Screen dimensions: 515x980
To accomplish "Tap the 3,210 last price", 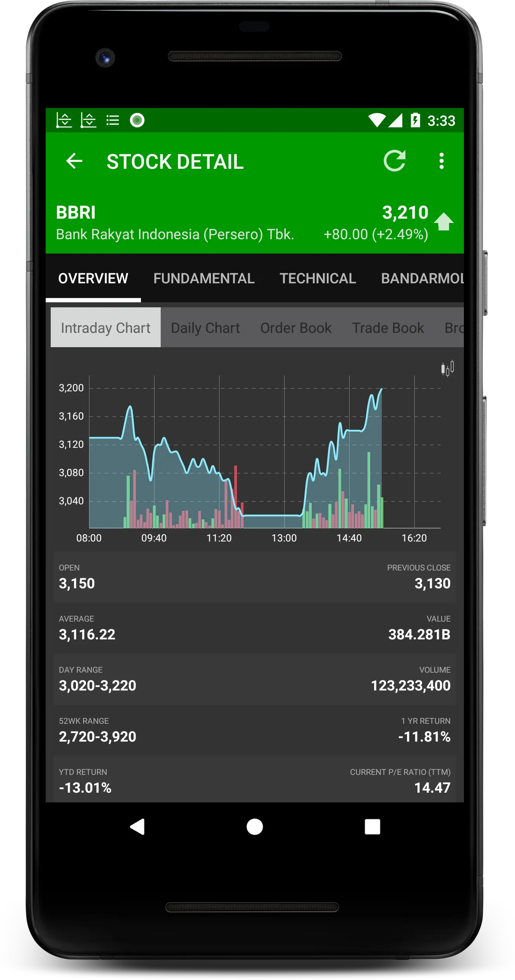I will click(x=405, y=212).
